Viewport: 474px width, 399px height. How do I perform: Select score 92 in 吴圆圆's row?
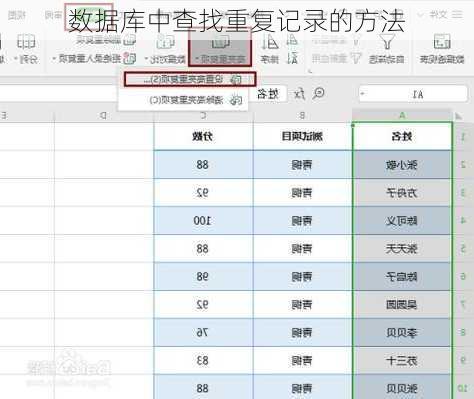point(203,305)
